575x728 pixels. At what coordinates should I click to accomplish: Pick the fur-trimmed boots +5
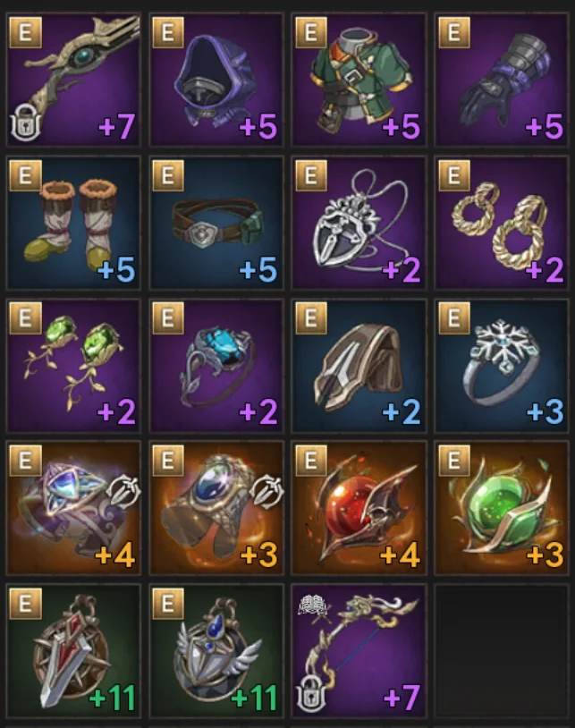click(73, 223)
